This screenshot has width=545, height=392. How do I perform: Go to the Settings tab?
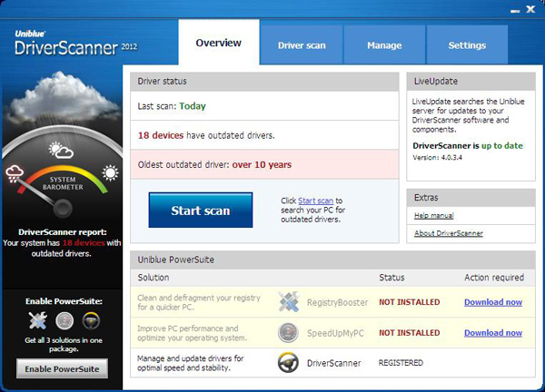click(x=467, y=45)
